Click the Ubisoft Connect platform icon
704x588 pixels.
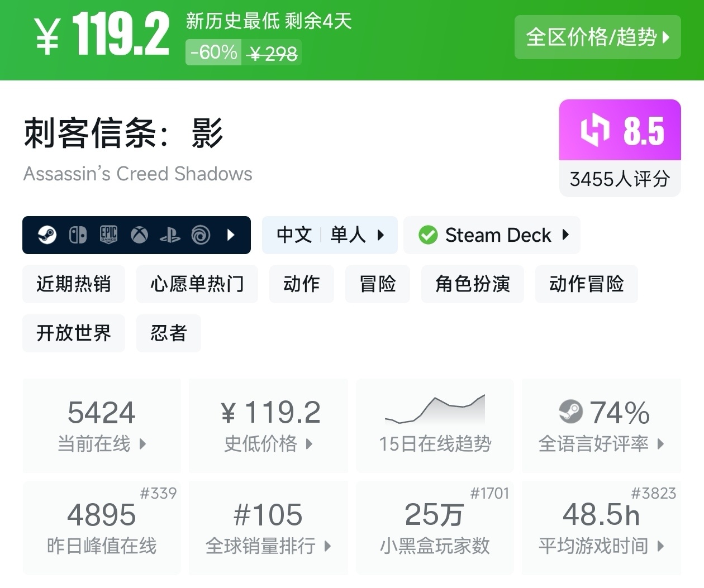click(201, 235)
